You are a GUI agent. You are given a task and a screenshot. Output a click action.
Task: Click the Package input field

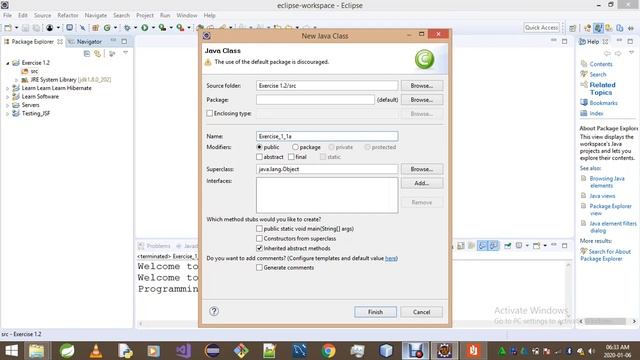315,100
